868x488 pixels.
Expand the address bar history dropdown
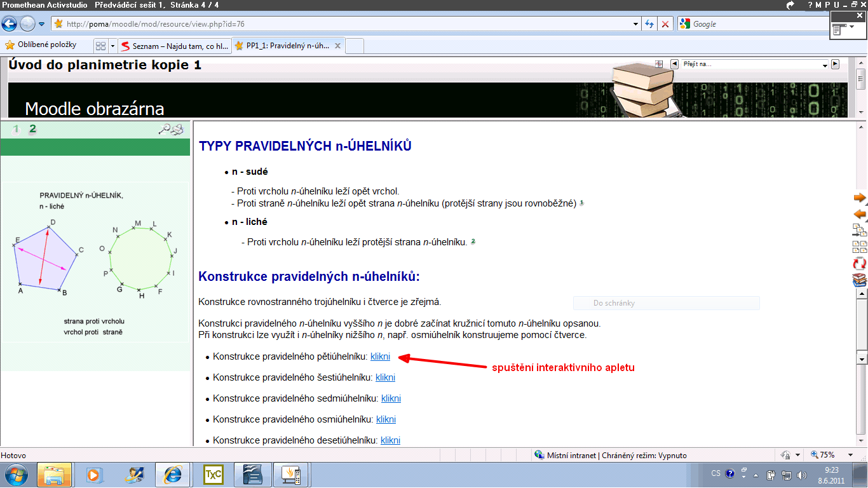pyautogui.click(x=636, y=24)
